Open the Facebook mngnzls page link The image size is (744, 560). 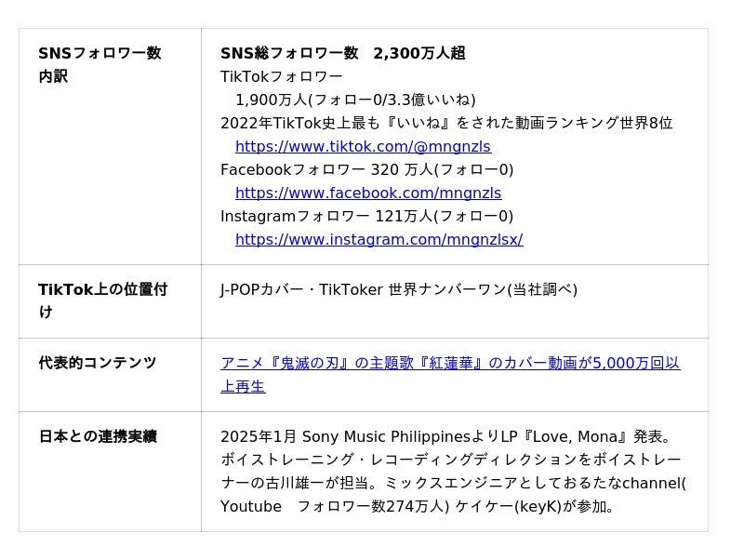(x=368, y=193)
